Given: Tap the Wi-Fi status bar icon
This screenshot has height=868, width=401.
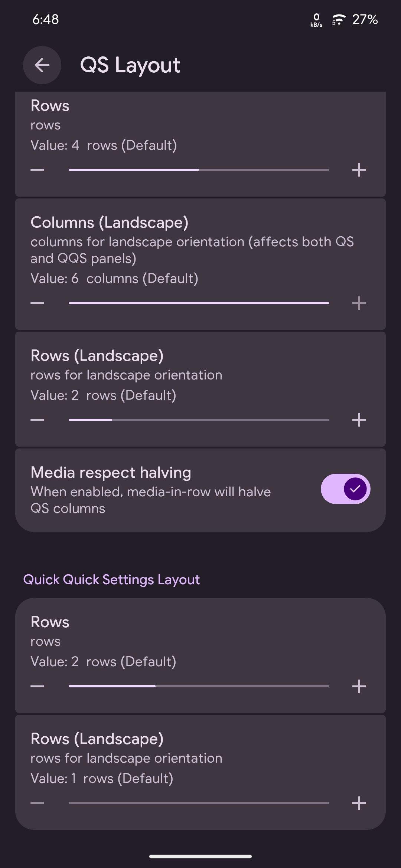Looking at the screenshot, I should 339,19.
